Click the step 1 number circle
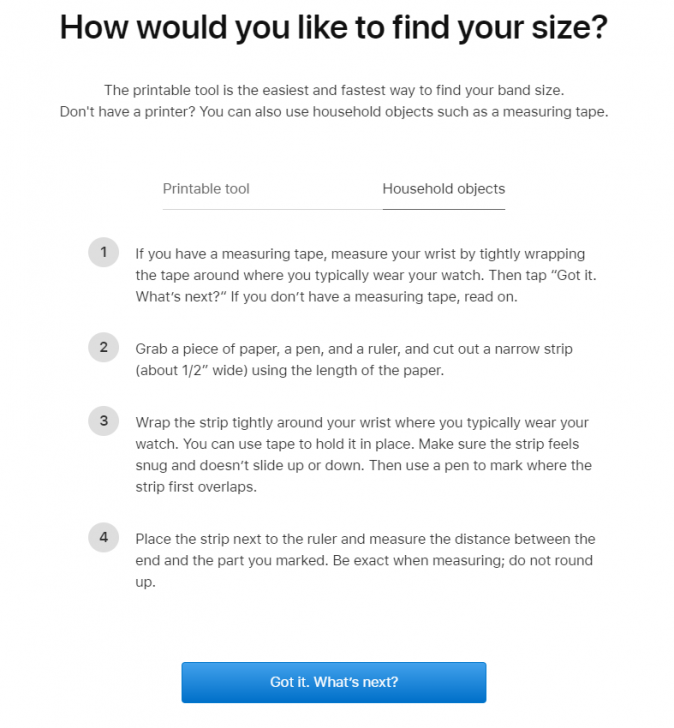Viewport: 674px width, 728px height. pos(104,252)
